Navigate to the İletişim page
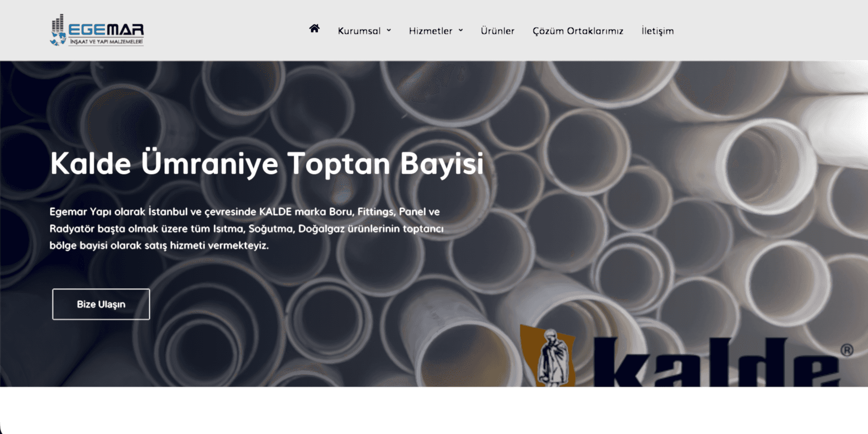 click(x=657, y=31)
